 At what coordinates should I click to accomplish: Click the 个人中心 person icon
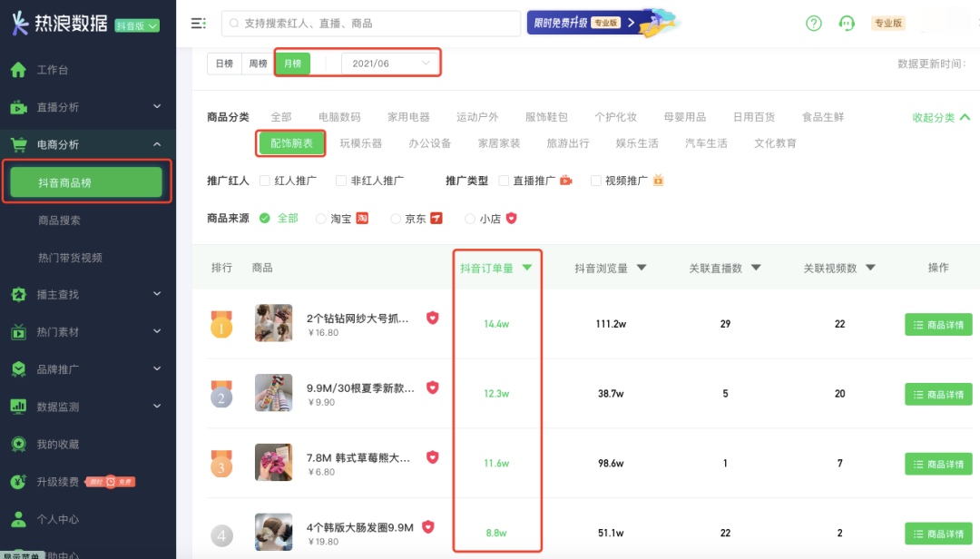pyautogui.click(x=19, y=519)
